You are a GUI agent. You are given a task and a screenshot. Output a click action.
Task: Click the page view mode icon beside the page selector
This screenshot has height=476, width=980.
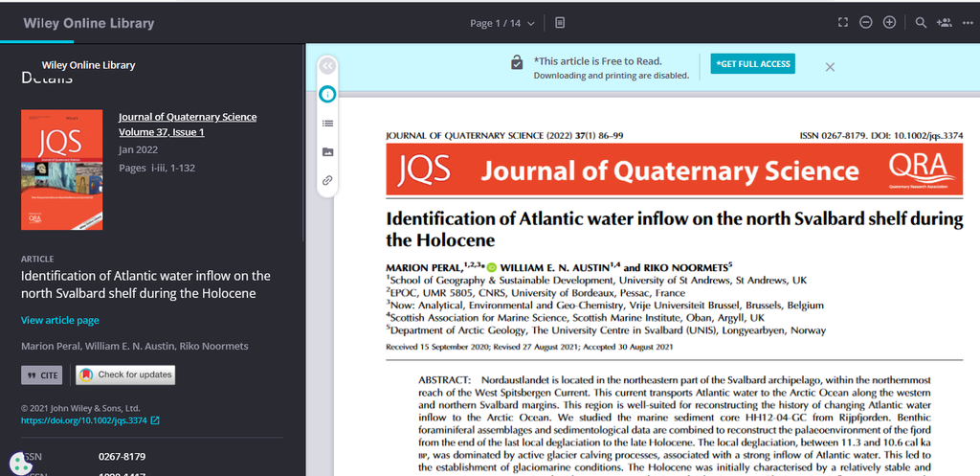pyautogui.click(x=560, y=23)
